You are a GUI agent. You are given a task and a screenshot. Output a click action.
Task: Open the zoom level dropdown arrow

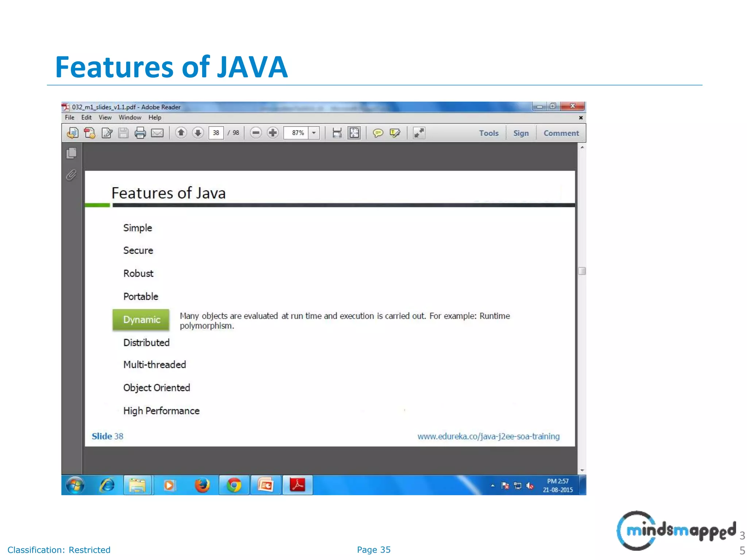click(314, 133)
